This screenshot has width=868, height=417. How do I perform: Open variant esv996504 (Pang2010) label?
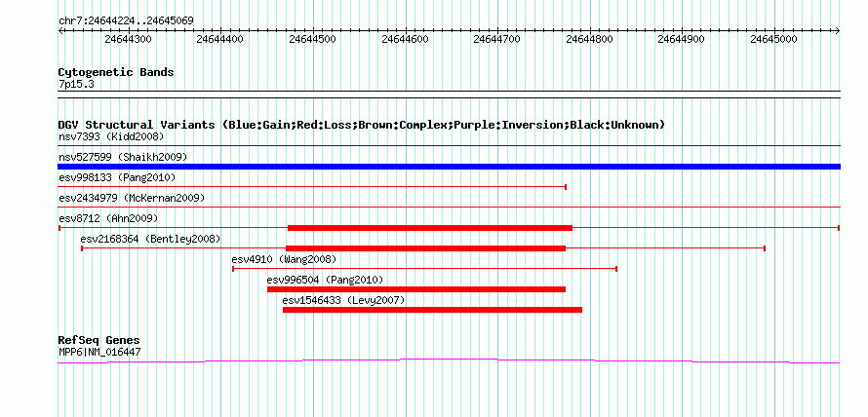(x=325, y=280)
